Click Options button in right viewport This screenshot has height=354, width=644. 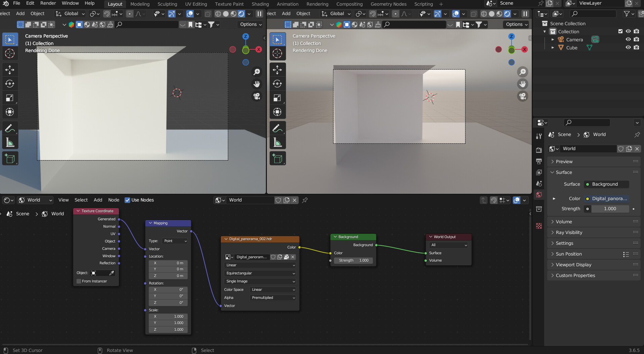point(517,25)
